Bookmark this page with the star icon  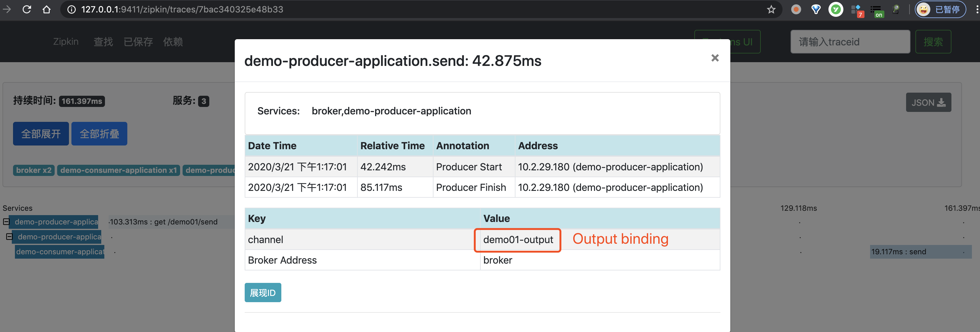click(771, 10)
